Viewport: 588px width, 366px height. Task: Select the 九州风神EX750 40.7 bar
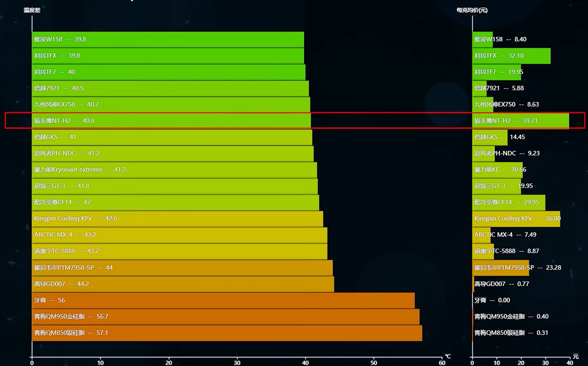(171, 104)
